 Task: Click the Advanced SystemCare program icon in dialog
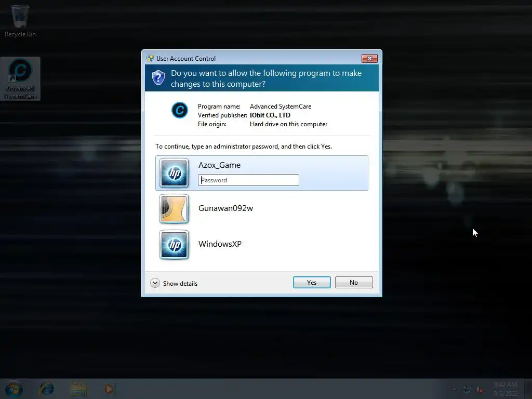tap(179, 110)
